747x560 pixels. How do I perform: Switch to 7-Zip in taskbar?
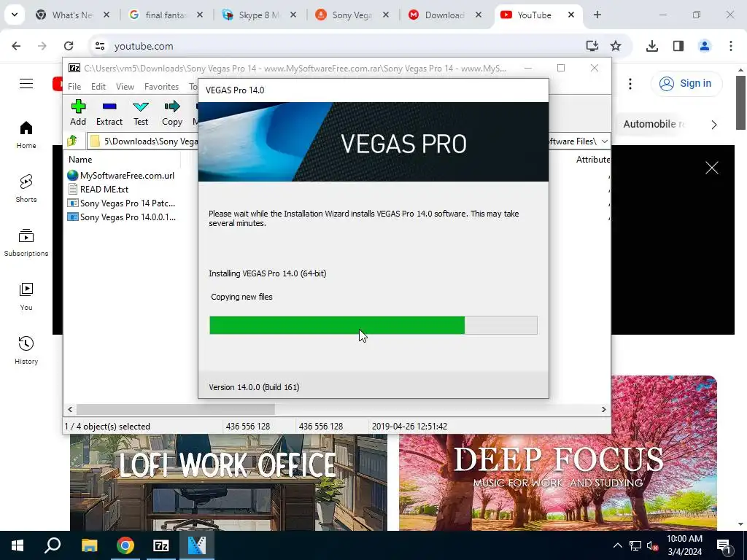[160, 545]
